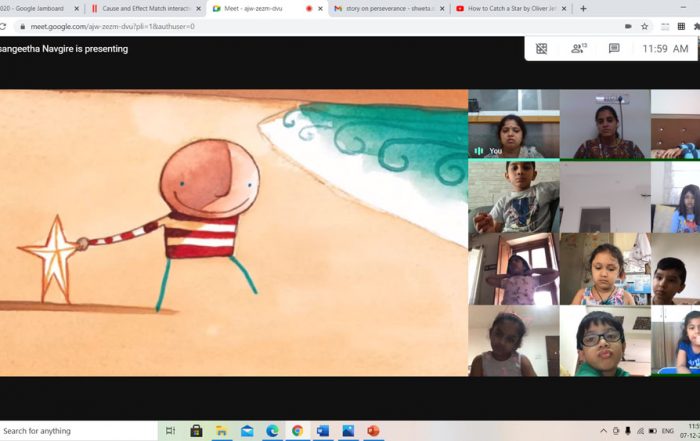Select the boy in grey t-shirt tile
The image size is (700, 441).
tap(513, 197)
